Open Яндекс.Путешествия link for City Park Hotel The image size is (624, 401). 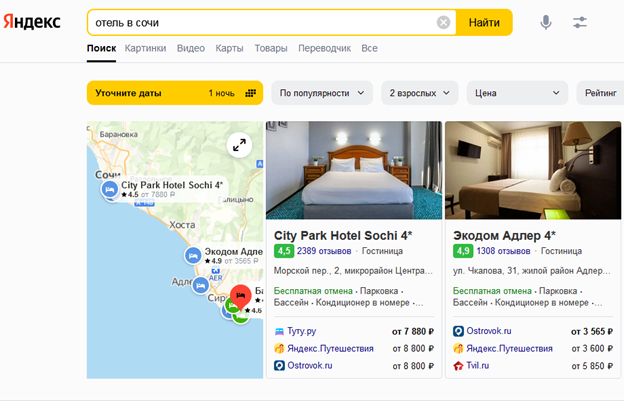pos(330,348)
